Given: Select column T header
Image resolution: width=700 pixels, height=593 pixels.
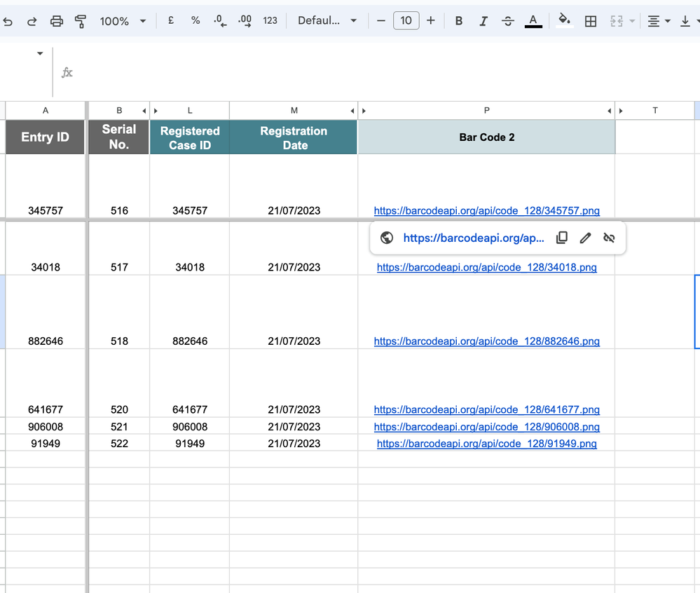Looking at the screenshot, I should point(655,110).
